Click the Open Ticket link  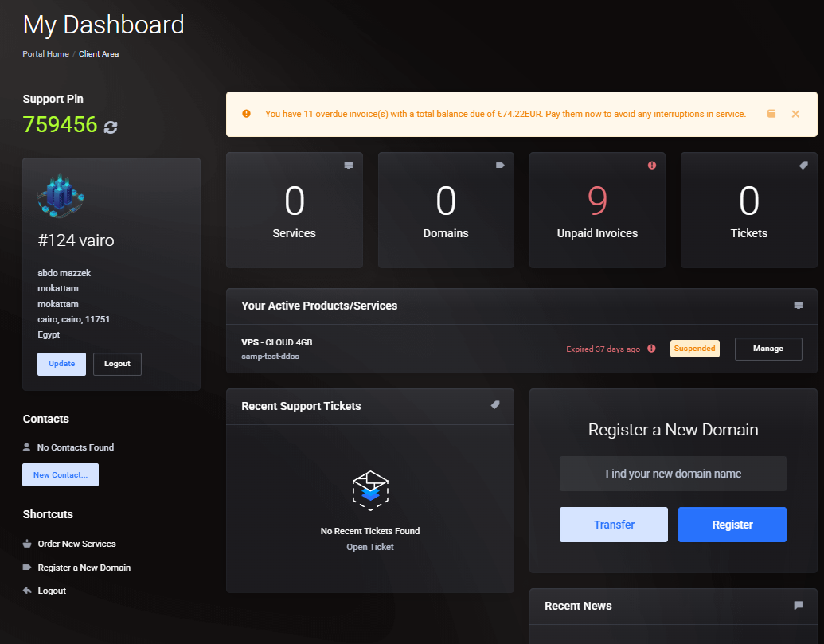[x=370, y=547]
